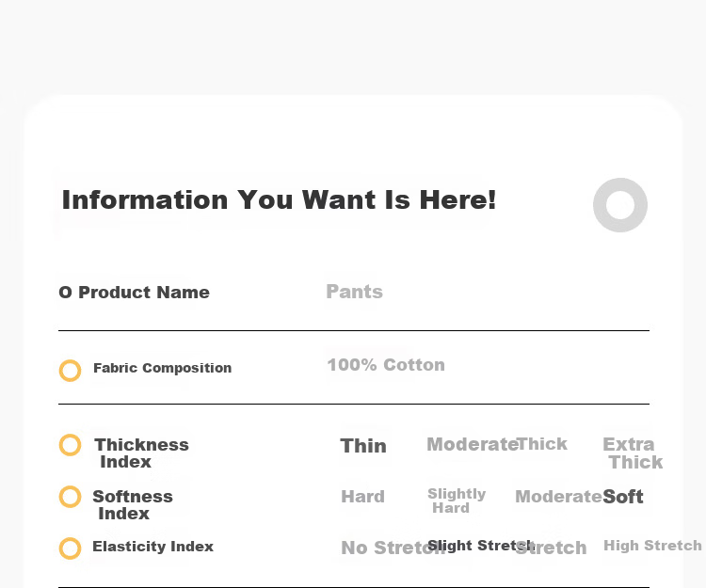Click the "Product Name" label
This screenshot has height=588, width=706.
(x=144, y=293)
